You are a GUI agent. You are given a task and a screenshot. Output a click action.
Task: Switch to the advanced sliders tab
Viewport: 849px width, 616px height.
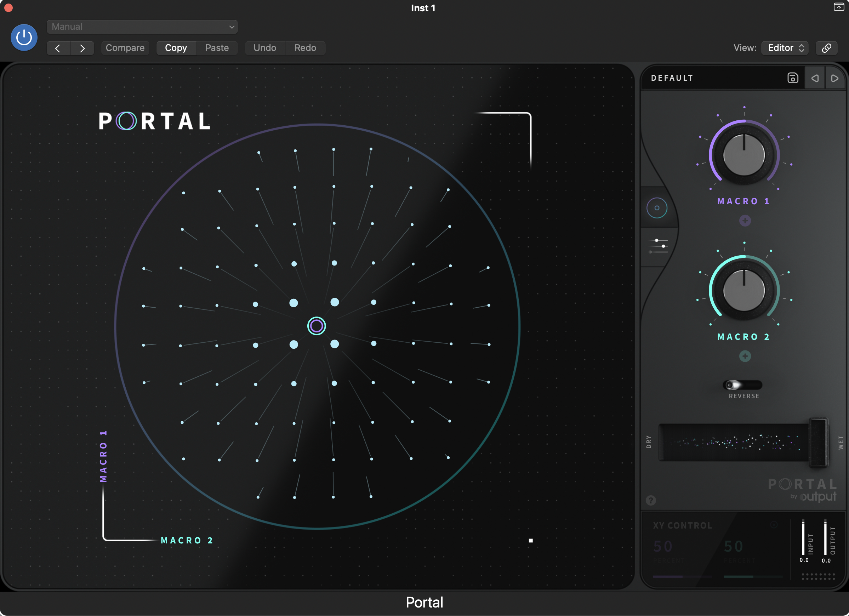[x=658, y=246]
